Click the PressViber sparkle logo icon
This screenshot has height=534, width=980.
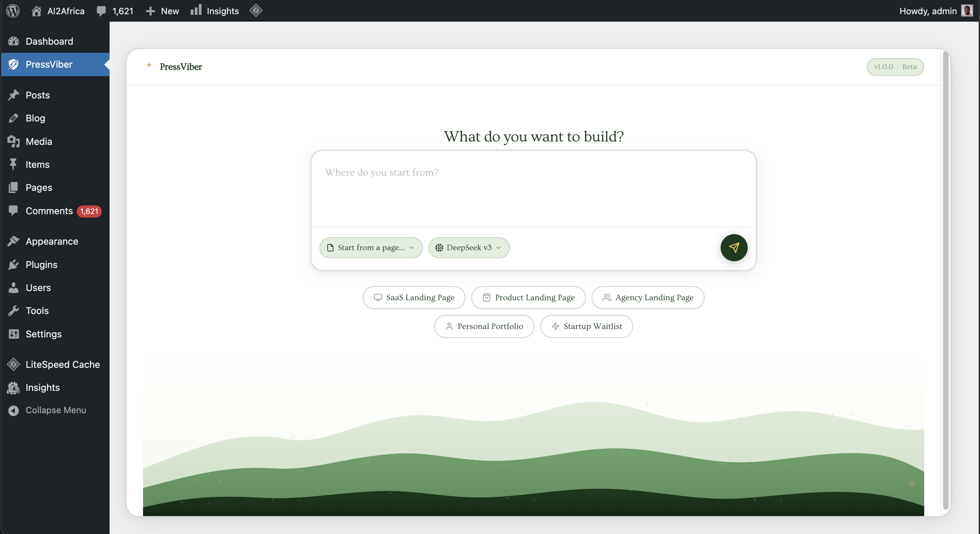[149, 65]
